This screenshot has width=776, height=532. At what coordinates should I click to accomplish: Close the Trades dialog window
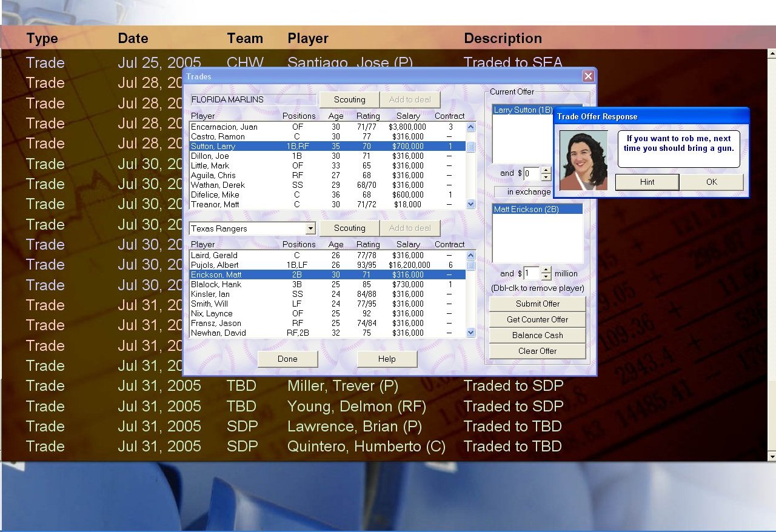(x=587, y=76)
